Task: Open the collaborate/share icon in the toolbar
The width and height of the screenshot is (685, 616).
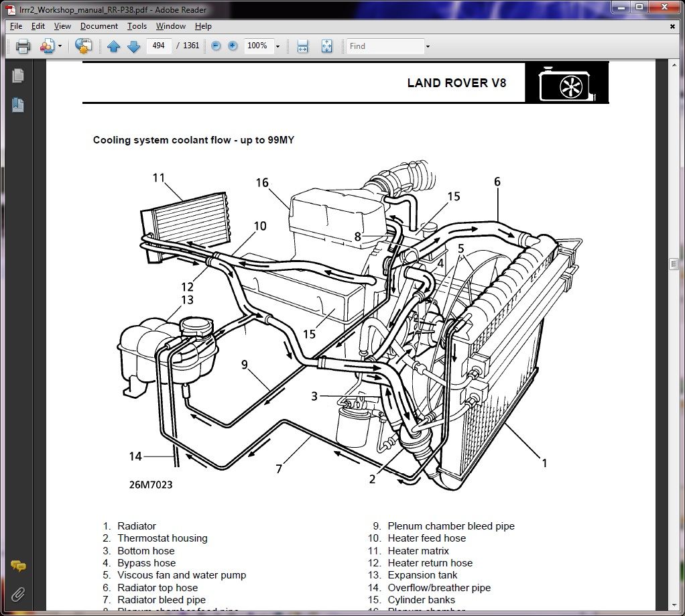Action: 47,46
